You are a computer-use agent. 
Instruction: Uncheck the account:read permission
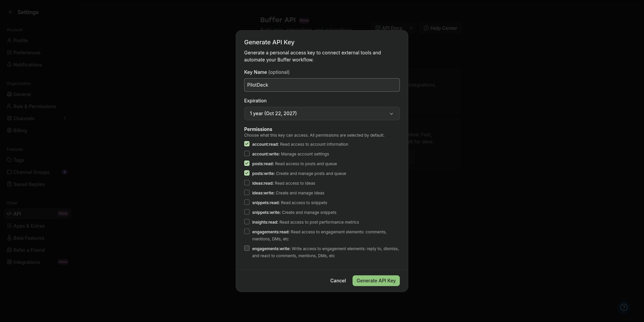click(x=247, y=144)
